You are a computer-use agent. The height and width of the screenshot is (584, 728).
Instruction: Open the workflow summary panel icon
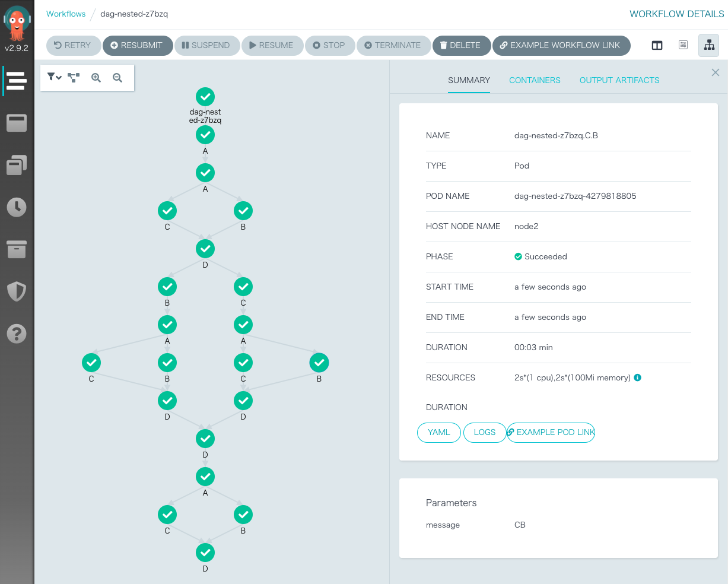(657, 45)
